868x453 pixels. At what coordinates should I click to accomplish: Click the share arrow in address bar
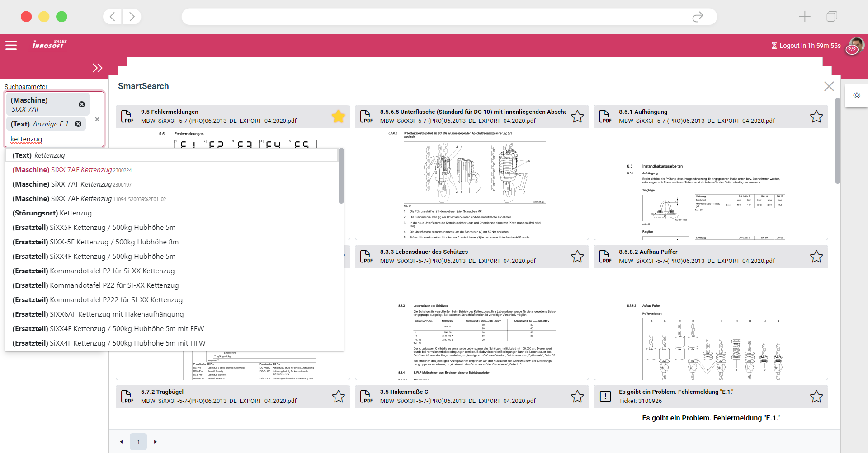tap(698, 17)
